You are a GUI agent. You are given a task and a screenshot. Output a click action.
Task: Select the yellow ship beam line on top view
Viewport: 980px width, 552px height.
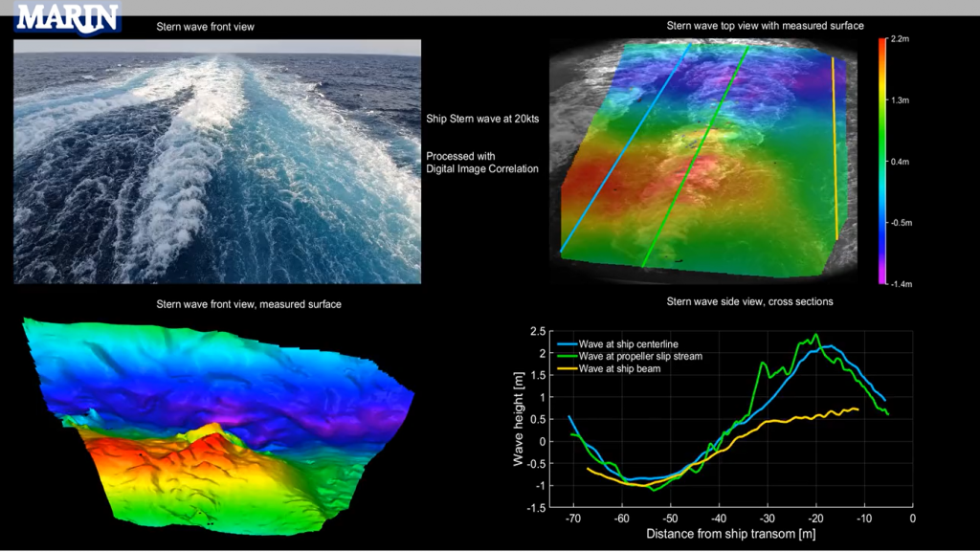(x=835, y=148)
